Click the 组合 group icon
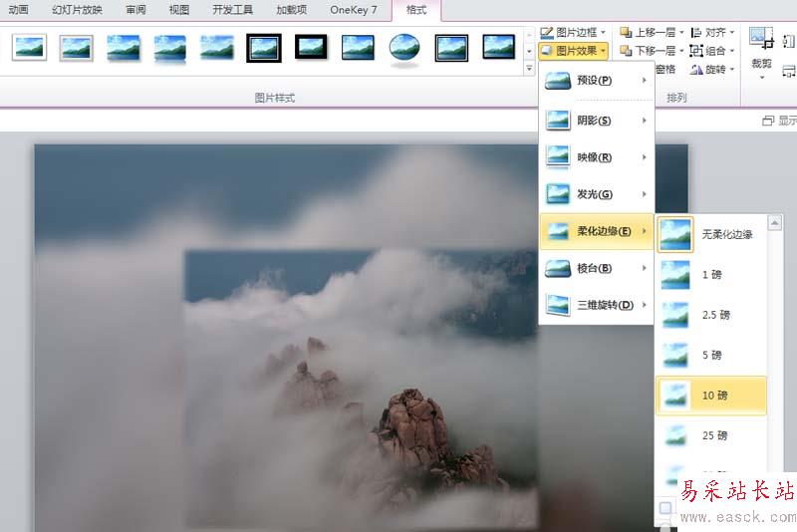 click(695, 51)
